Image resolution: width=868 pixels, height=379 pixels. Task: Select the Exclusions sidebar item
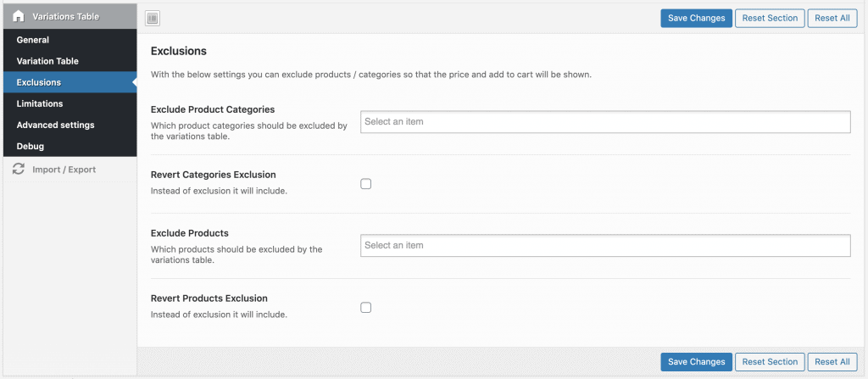(x=39, y=82)
